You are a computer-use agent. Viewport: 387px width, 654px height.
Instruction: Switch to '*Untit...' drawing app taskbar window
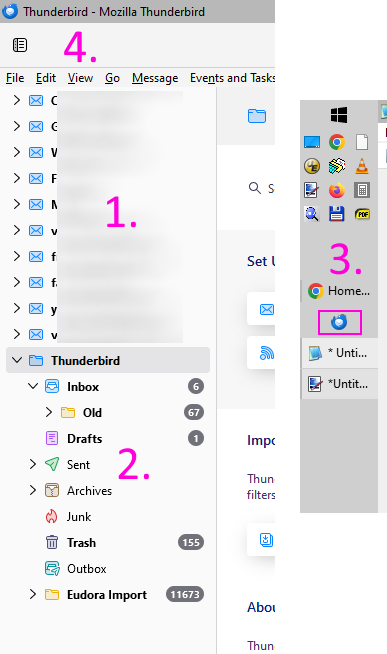(x=339, y=384)
